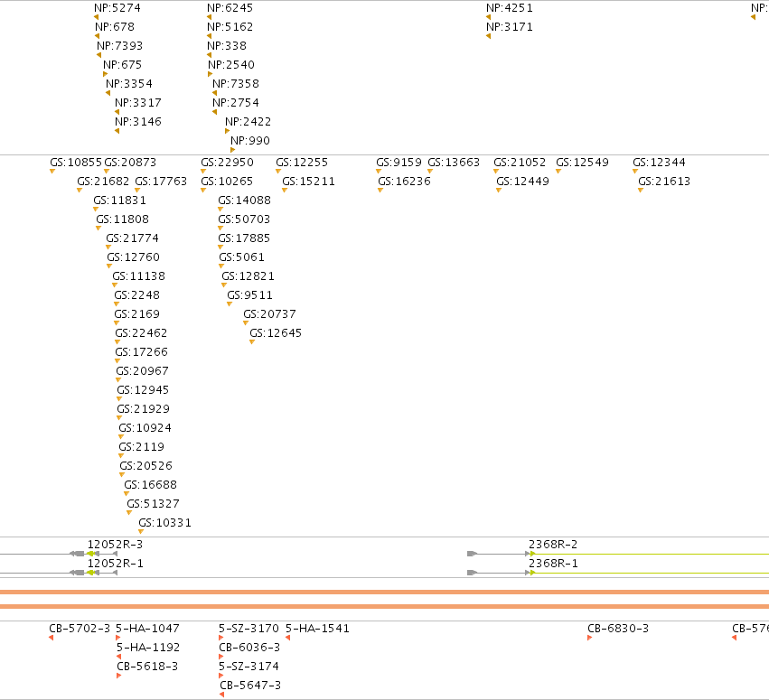This screenshot has height=700, width=769.
Task: Click GS:5061 label
Action: (242, 257)
